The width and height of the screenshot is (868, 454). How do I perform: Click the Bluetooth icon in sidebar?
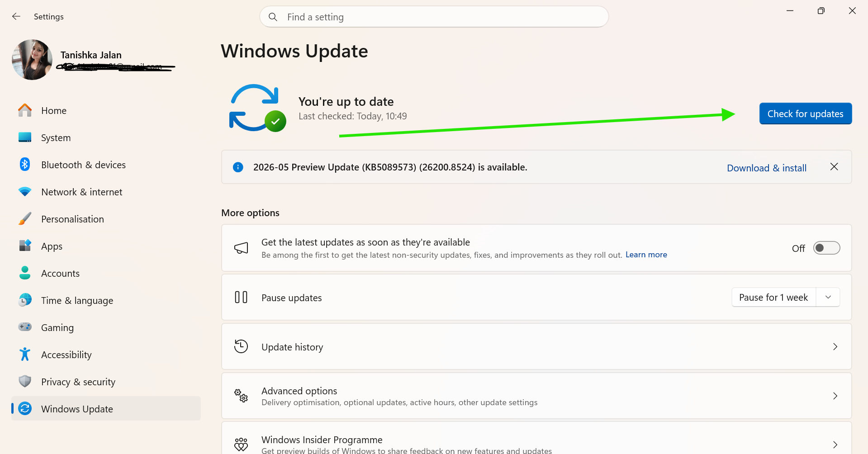click(x=25, y=164)
